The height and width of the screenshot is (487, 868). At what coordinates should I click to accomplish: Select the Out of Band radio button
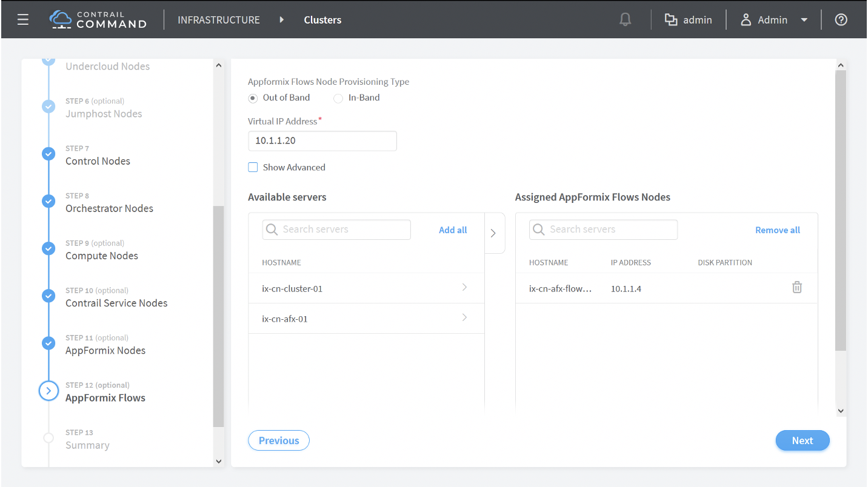point(253,98)
